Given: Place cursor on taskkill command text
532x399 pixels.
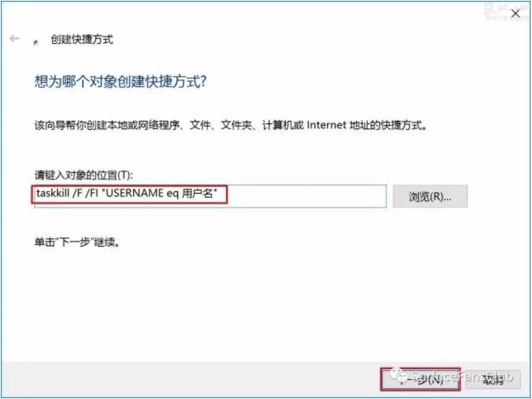Looking at the screenshot, I should [x=55, y=194].
